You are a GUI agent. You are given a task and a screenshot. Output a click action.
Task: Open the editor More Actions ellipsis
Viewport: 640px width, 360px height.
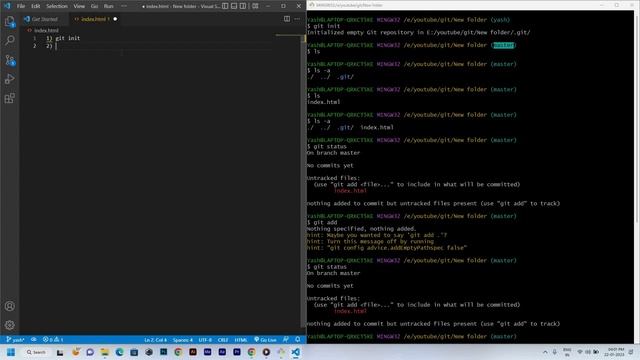[297, 19]
